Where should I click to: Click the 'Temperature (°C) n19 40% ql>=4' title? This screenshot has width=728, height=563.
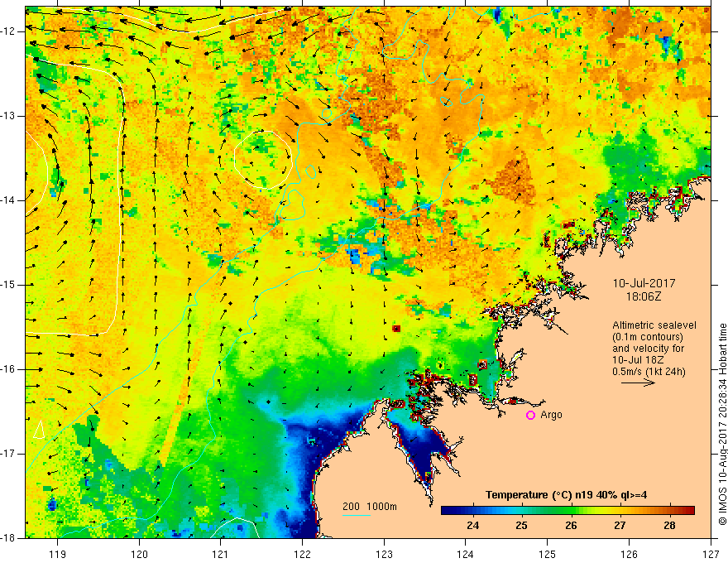(566, 495)
